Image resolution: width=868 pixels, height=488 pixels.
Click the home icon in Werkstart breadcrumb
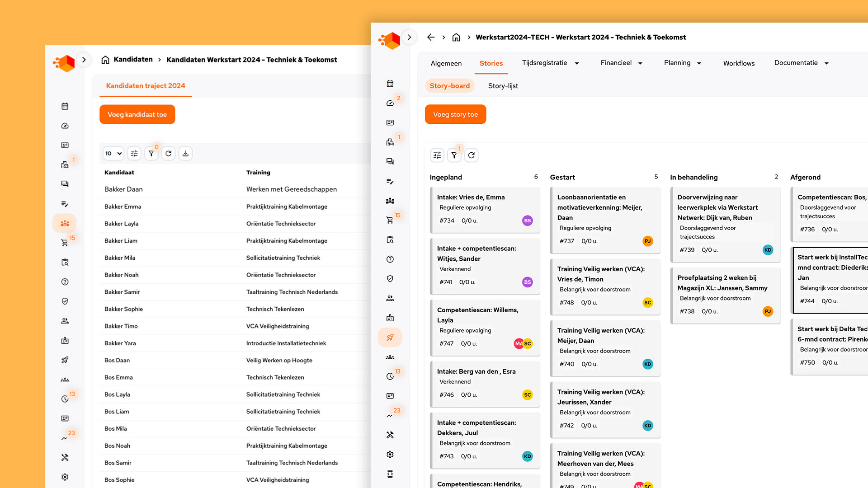pos(456,38)
